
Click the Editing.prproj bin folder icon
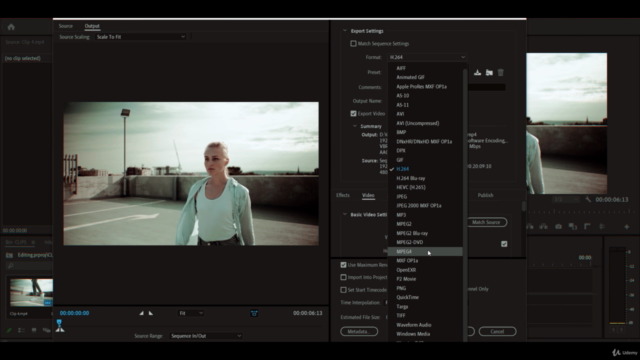point(9,255)
